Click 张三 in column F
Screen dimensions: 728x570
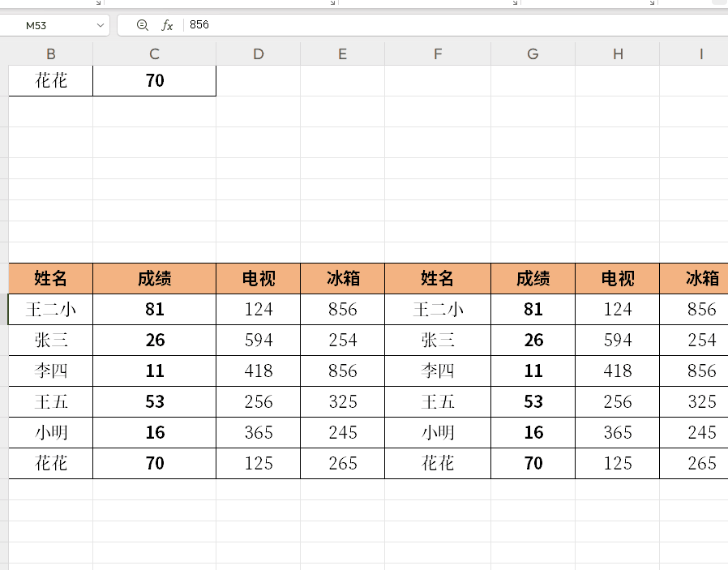click(438, 341)
